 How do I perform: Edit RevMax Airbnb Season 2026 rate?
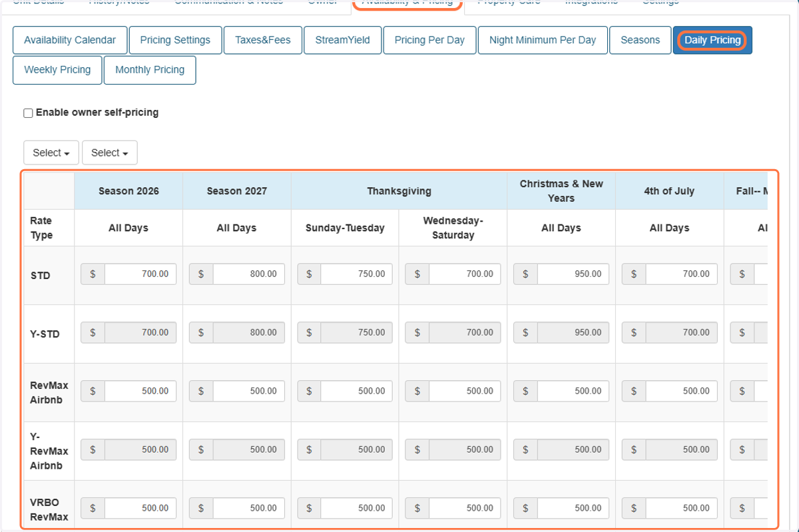140,391
